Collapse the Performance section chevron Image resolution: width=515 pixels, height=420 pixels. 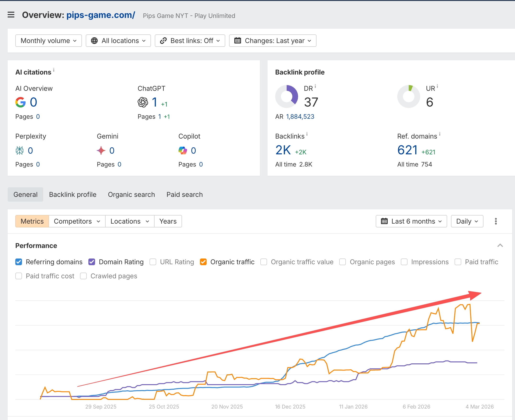coord(500,246)
